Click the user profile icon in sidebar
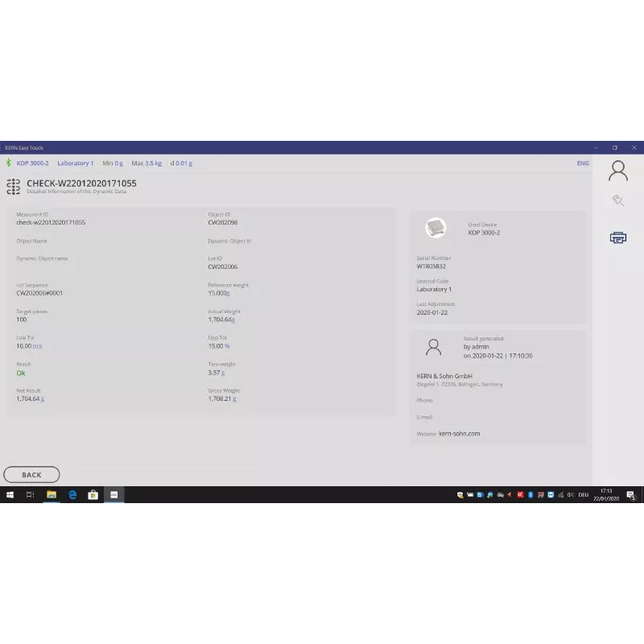 [617, 171]
